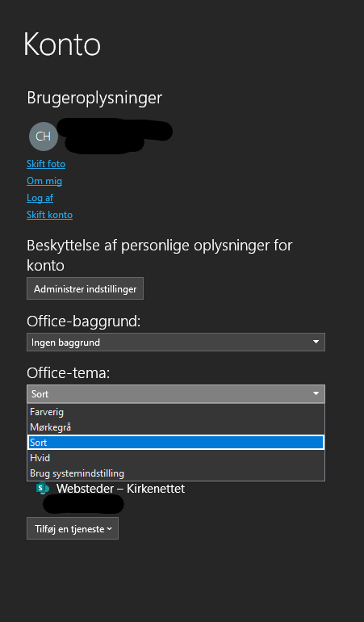Expand the chevron on Tilføj en tjeneste

(x=110, y=529)
